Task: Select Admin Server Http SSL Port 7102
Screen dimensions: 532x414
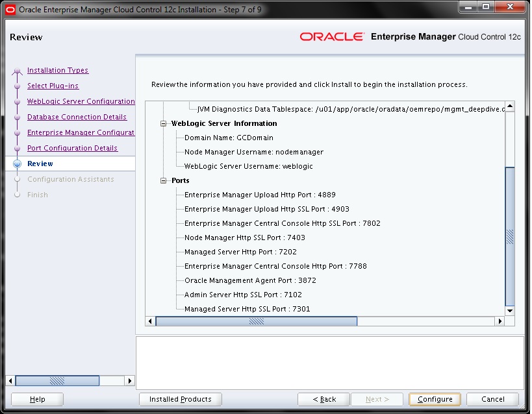Action: [x=243, y=295]
